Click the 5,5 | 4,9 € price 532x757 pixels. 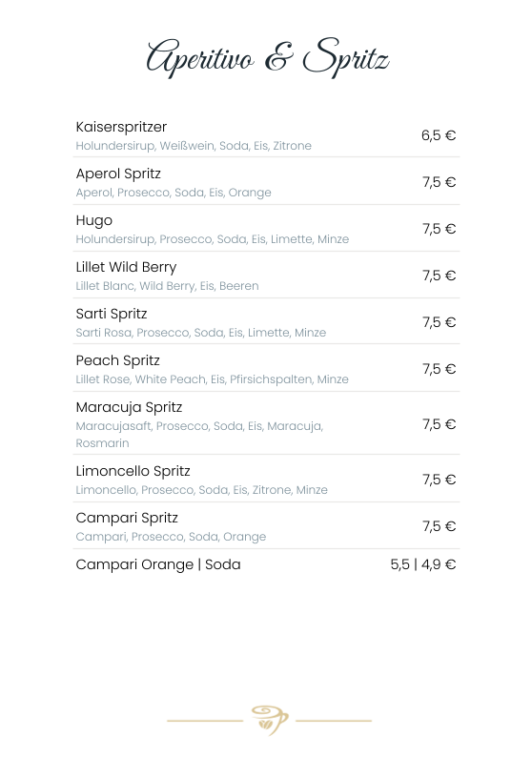click(423, 564)
